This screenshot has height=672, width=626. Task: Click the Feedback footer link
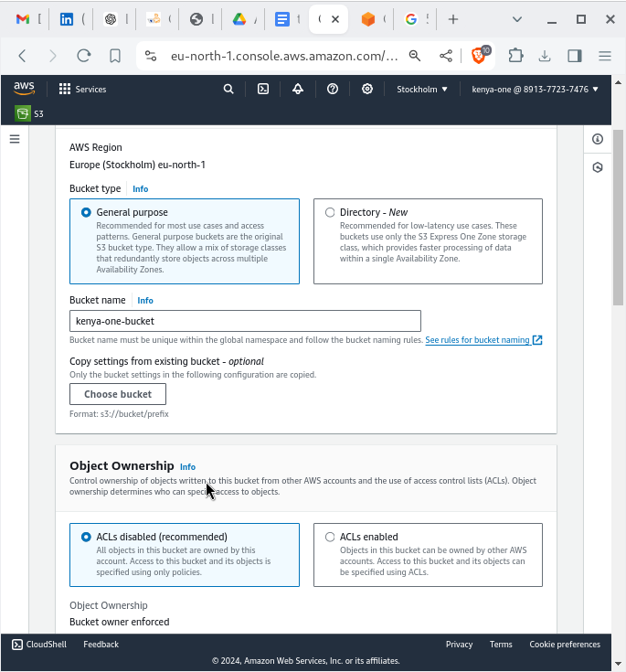(101, 645)
